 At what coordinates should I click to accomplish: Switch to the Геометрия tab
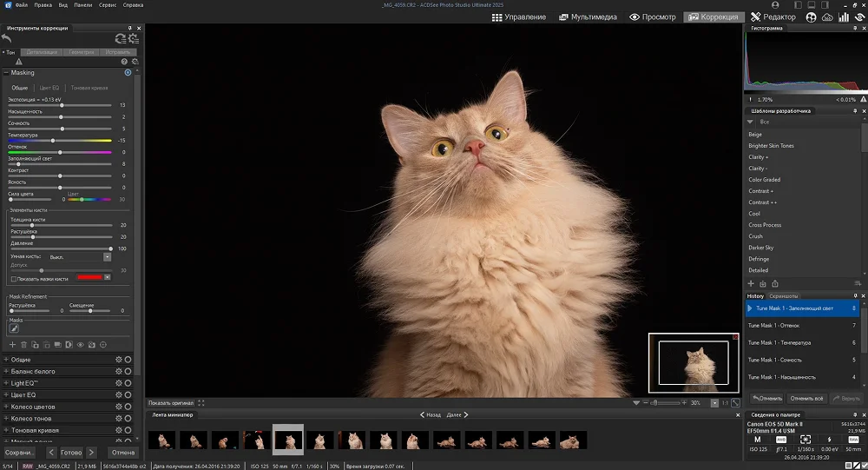coord(82,52)
